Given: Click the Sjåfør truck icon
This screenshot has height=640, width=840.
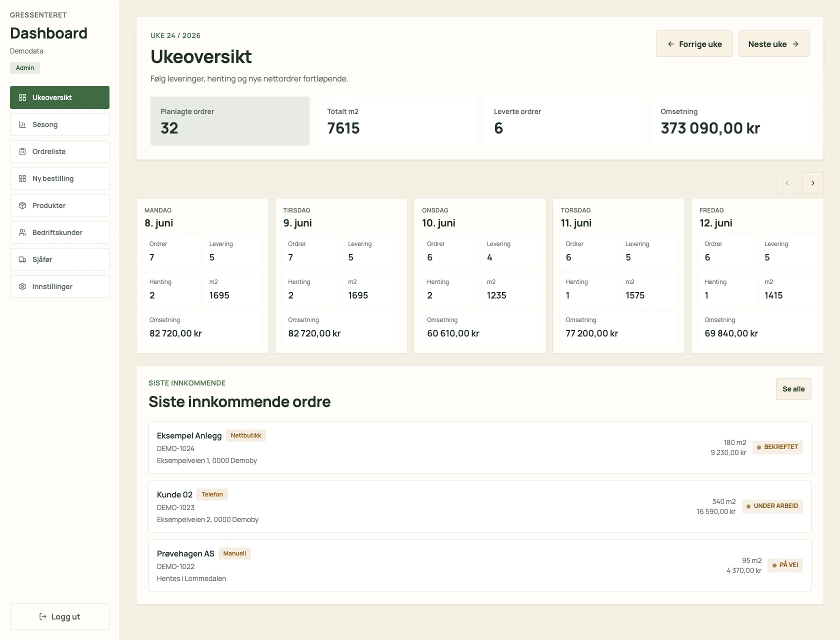Looking at the screenshot, I should pyautogui.click(x=22, y=259).
